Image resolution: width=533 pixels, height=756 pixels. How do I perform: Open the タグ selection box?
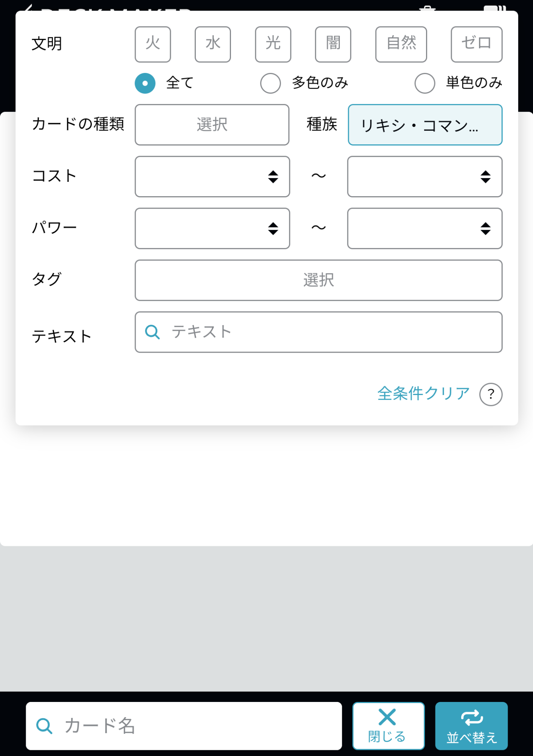tap(318, 280)
